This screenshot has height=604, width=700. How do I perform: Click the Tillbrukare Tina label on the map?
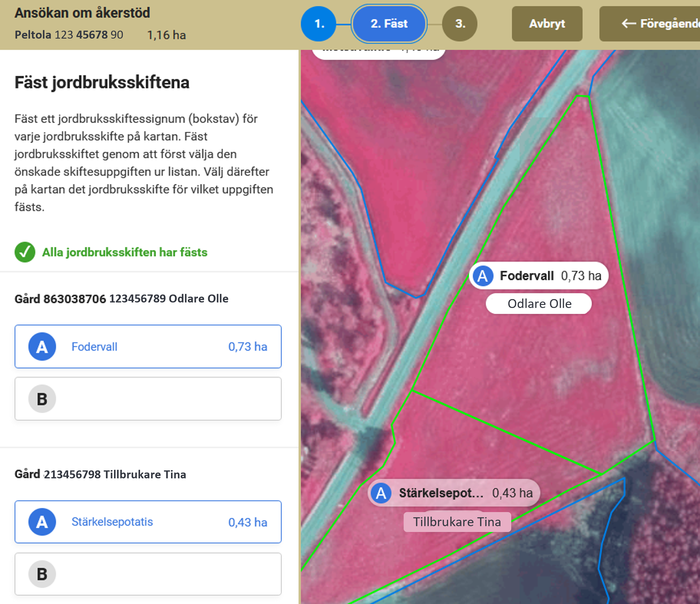(457, 522)
